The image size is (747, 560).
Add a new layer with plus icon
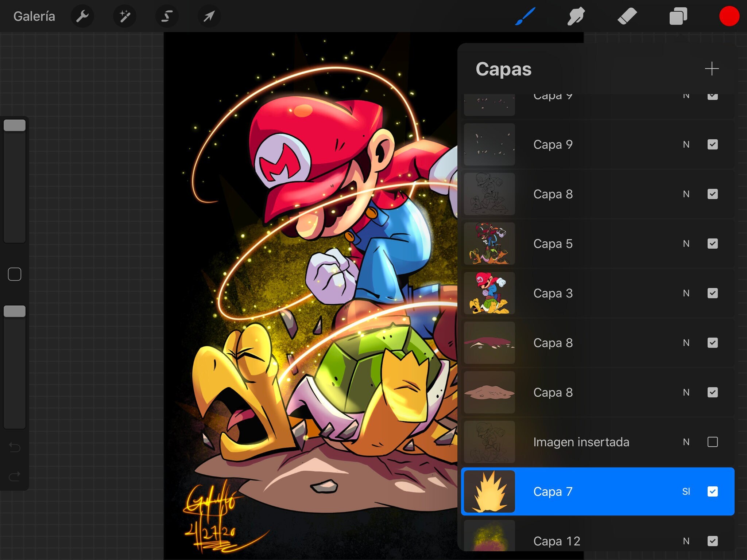click(712, 69)
